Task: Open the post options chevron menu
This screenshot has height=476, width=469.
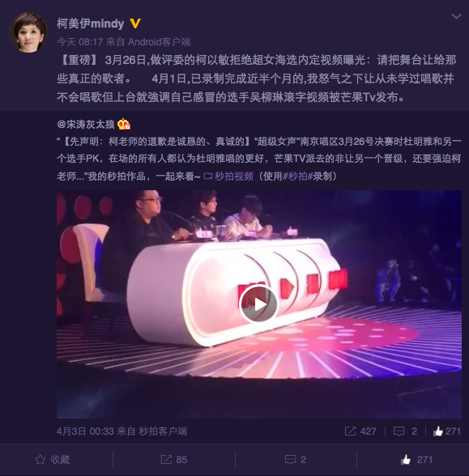Action: coord(456,16)
